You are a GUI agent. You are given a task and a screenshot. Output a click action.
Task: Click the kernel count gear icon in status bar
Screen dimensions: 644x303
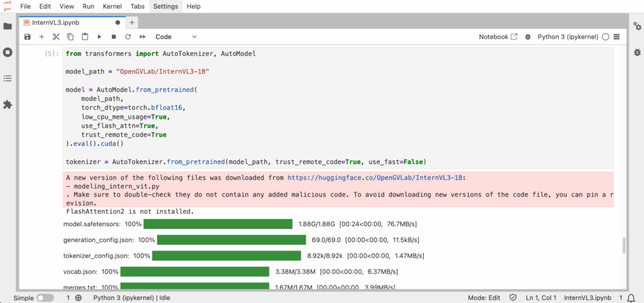tap(79, 298)
